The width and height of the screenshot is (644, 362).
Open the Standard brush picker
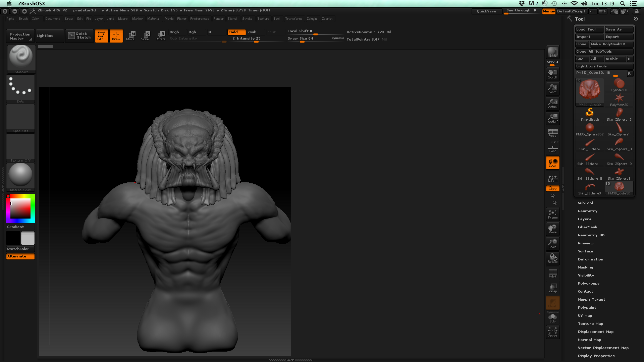21,59
